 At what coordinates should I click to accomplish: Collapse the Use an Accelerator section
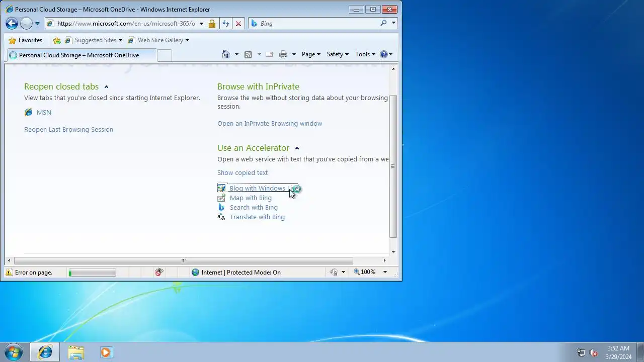coord(297,148)
